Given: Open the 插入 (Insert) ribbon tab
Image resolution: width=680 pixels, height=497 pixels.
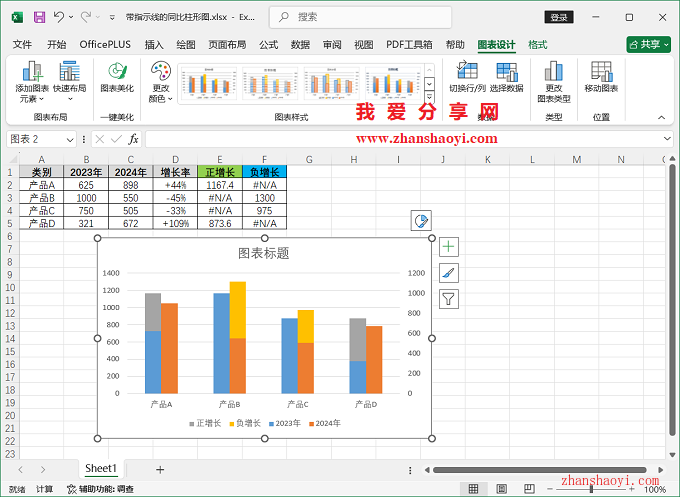Looking at the screenshot, I should 154,45.
